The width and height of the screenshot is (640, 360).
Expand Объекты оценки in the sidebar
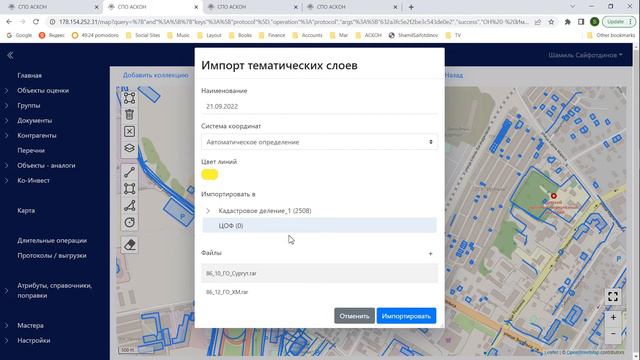[7, 91]
